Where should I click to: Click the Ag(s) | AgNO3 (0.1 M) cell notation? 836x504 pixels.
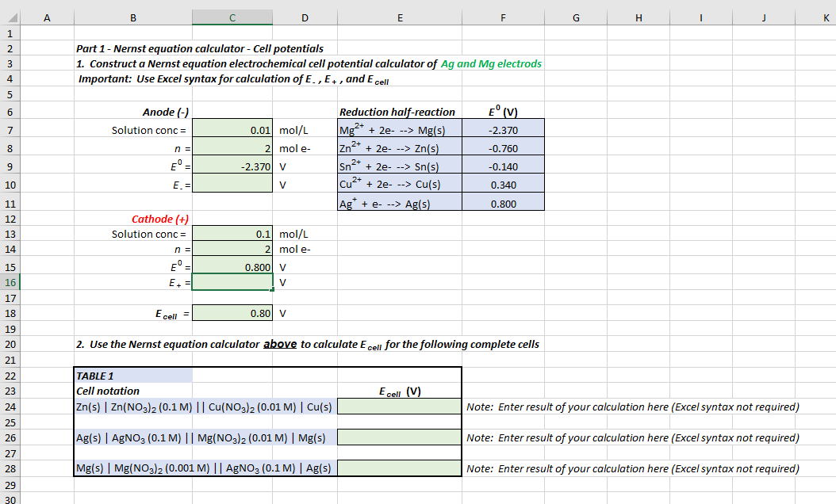tap(201, 438)
